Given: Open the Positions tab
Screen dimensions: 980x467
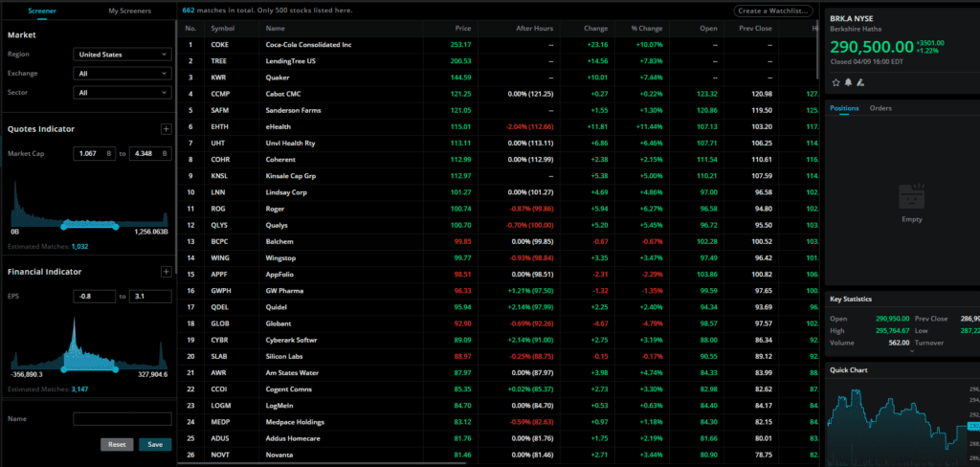Looking at the screenshot, I should pos(844,108).
